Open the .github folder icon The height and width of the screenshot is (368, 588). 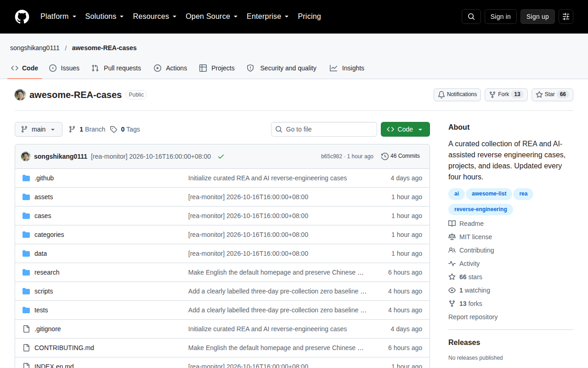(26, 178)
